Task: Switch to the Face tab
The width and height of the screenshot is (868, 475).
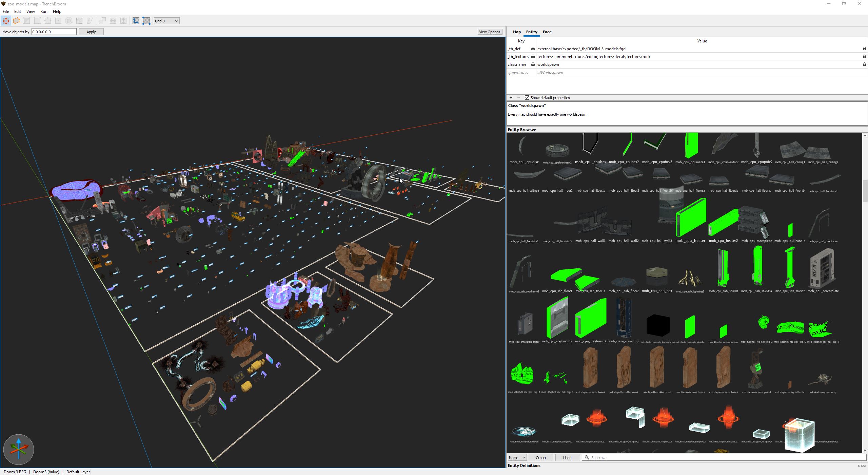Action: click(x=547, y=32)
